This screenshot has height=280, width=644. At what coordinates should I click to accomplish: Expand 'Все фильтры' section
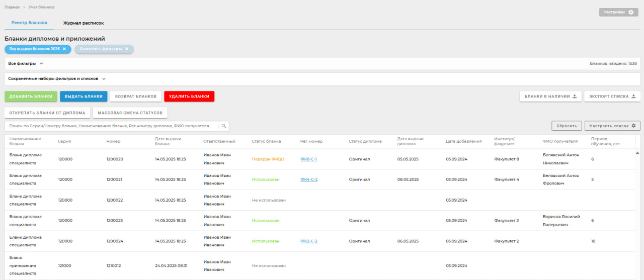[26, 64]
